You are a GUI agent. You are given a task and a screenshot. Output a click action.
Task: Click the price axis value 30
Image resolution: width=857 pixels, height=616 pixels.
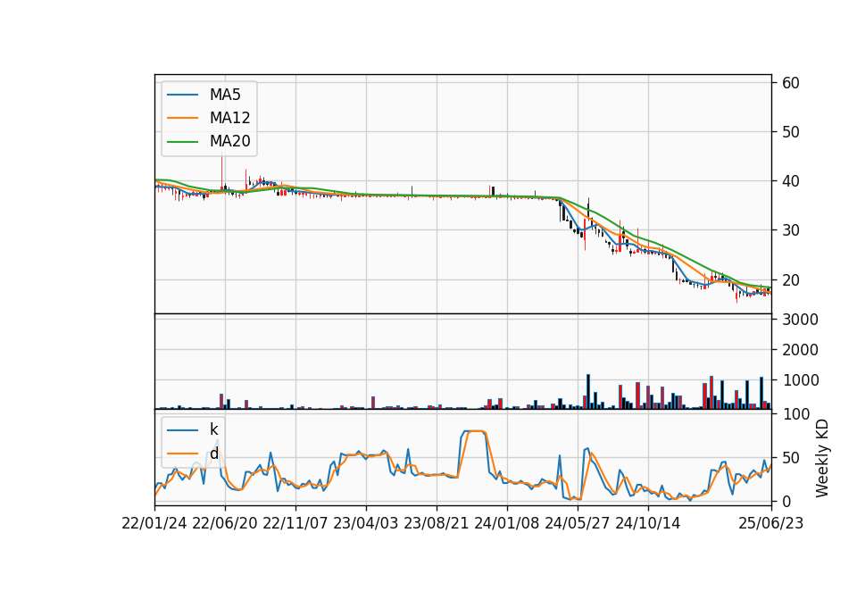click(x=791, y=230)
